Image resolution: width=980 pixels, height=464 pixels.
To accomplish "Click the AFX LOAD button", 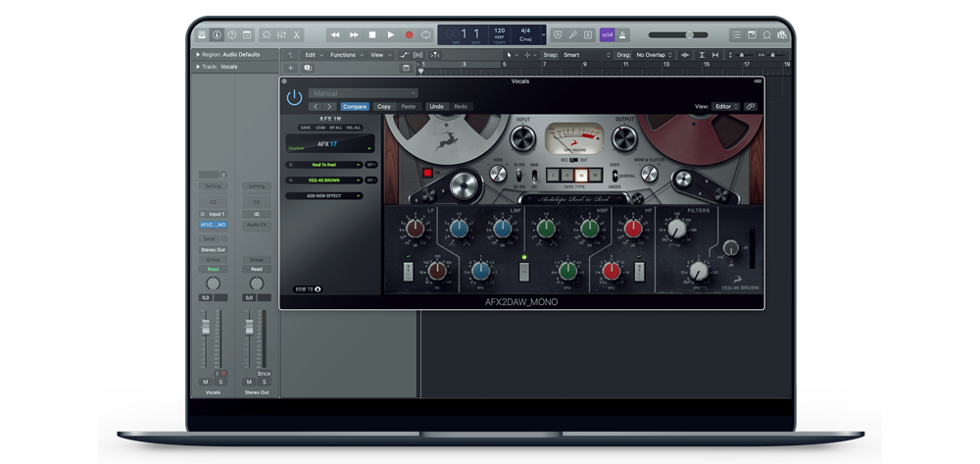I will [x=320, y=128].
